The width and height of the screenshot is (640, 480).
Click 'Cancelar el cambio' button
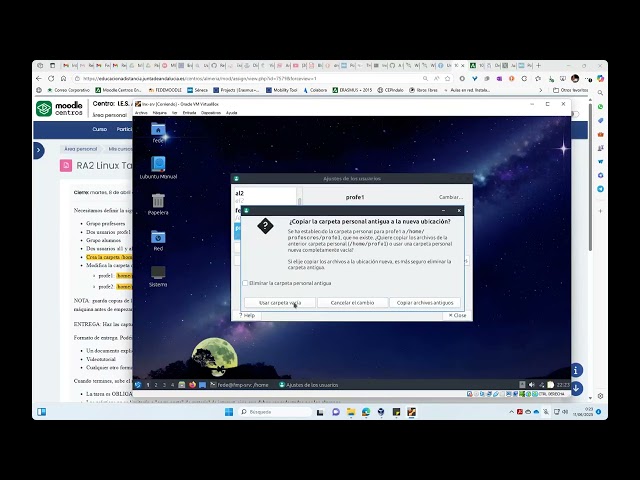click(x=352, y=302)
